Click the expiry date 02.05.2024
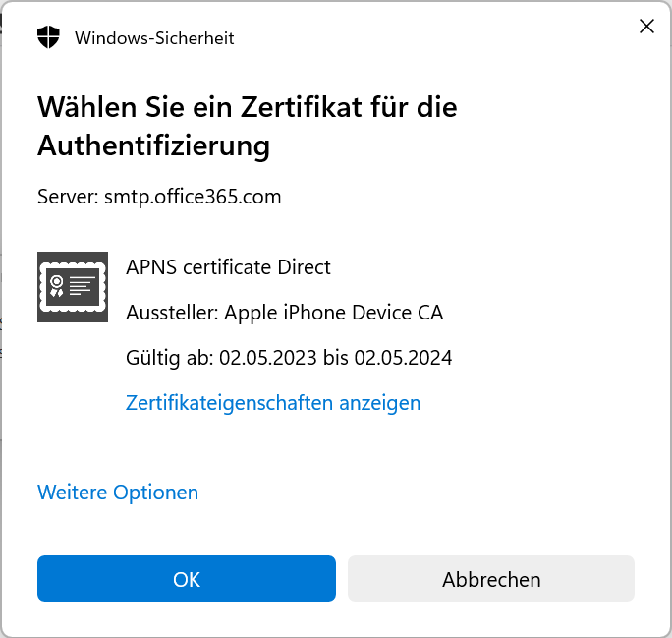The height and width of the screenshot is (638, 672). pyautogui.click(x=403, y=358)
